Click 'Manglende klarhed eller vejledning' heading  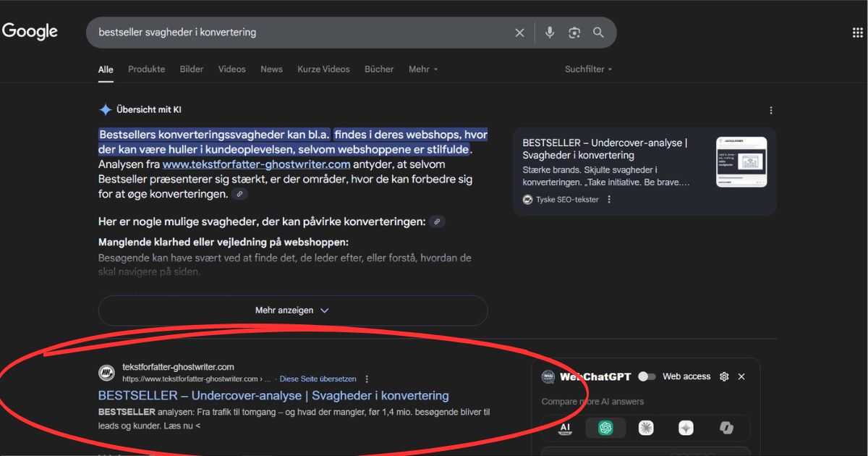(x=224, y=242)
